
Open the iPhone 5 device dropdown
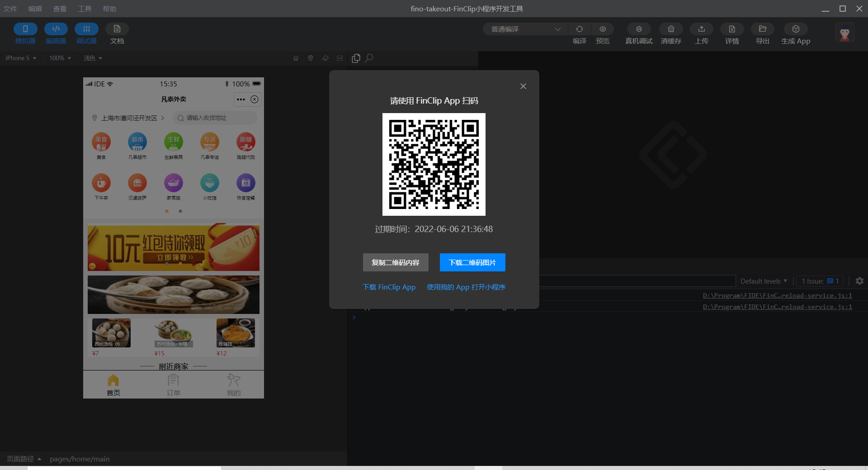(21, 58)
